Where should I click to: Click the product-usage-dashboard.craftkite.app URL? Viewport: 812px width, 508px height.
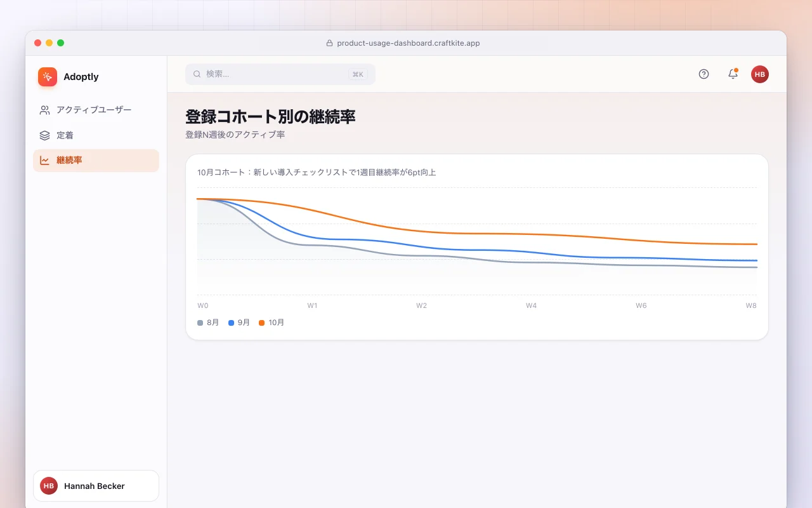[x=409, y=43]
